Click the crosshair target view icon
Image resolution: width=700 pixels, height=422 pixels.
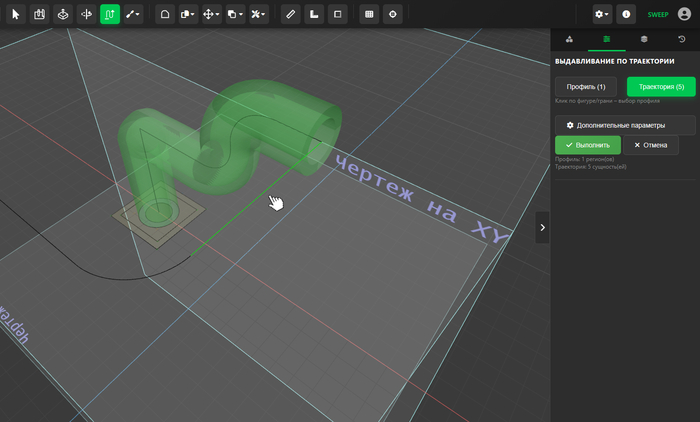click(392, 14)
